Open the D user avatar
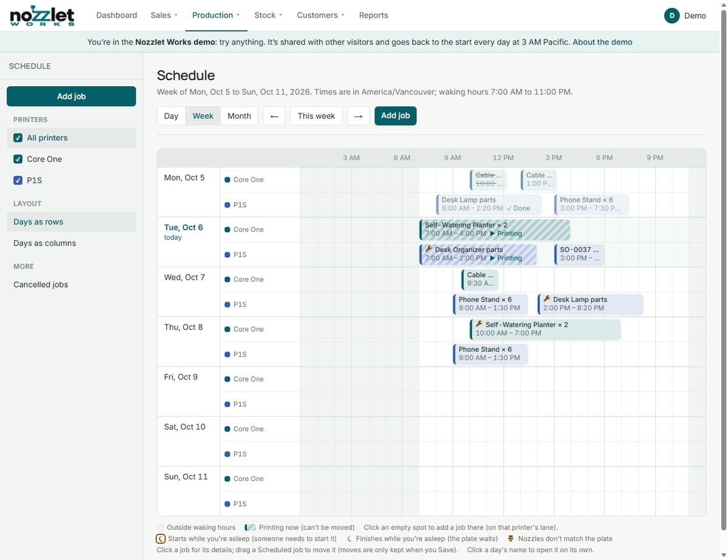The width and height of the screenshot is (728, 560). pyautogui.click(x=672, y=16)
